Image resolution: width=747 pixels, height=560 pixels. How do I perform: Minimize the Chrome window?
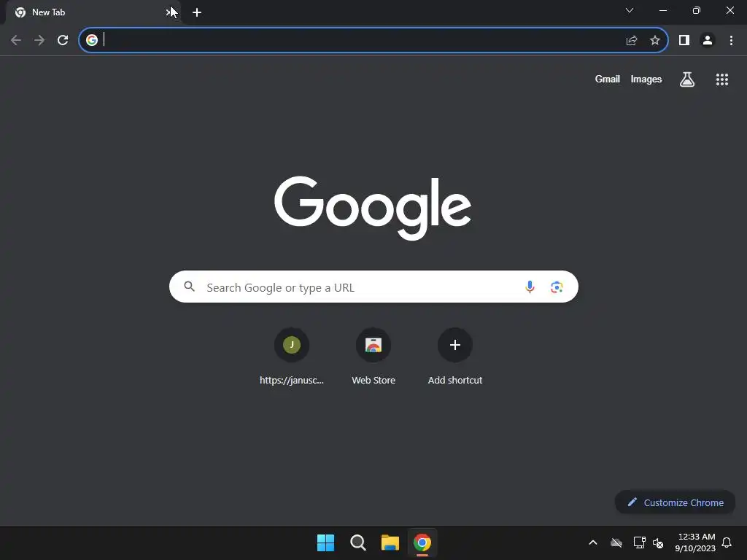(x=663, y=10)
